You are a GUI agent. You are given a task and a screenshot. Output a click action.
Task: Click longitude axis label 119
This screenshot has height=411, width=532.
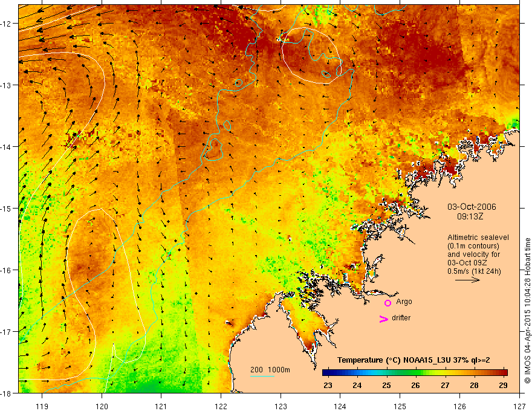[42, 406]
